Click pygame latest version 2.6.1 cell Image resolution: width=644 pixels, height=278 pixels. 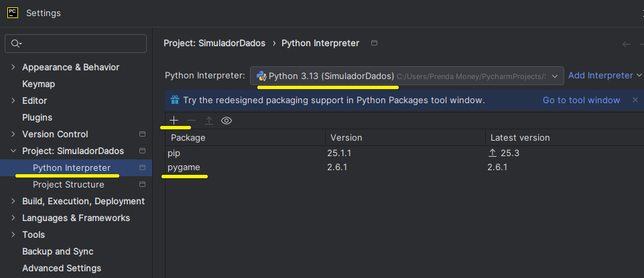(x=497, y=167)
